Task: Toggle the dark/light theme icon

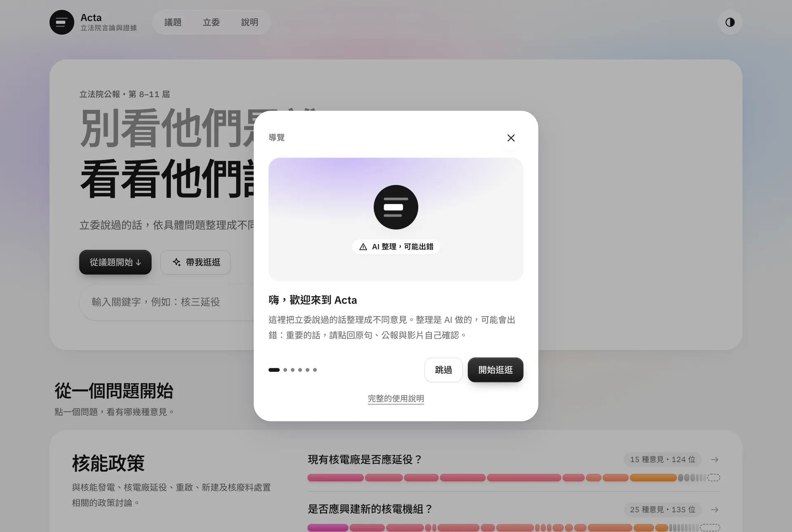Action: (730, 22)
